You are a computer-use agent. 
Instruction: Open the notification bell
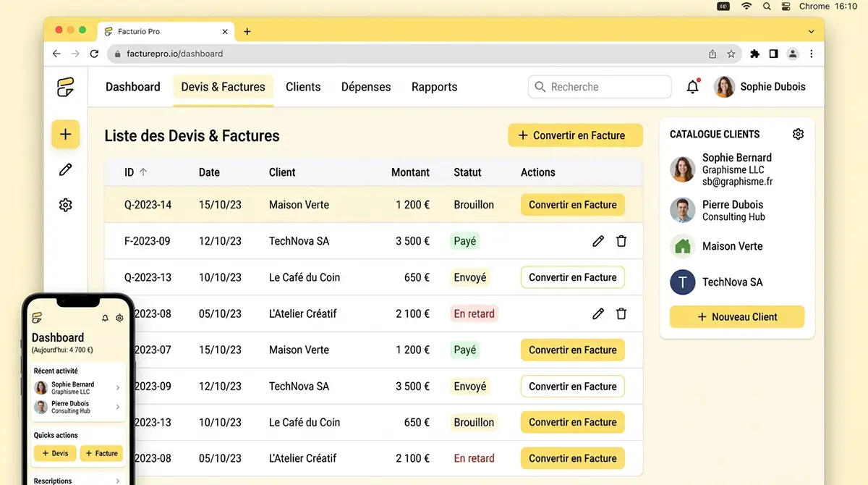coord(693,87)
